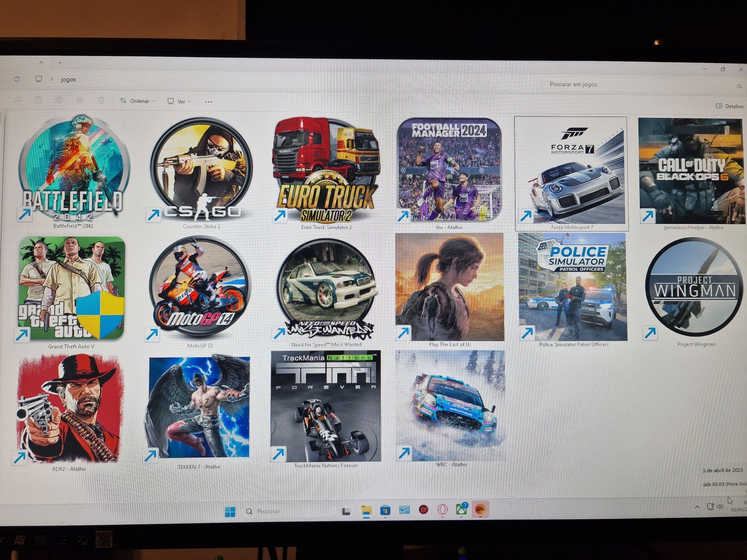Screen dimensions: 747x560
Task: Click the jogos breadcrumb in address bar
Action: click(68, 80)
